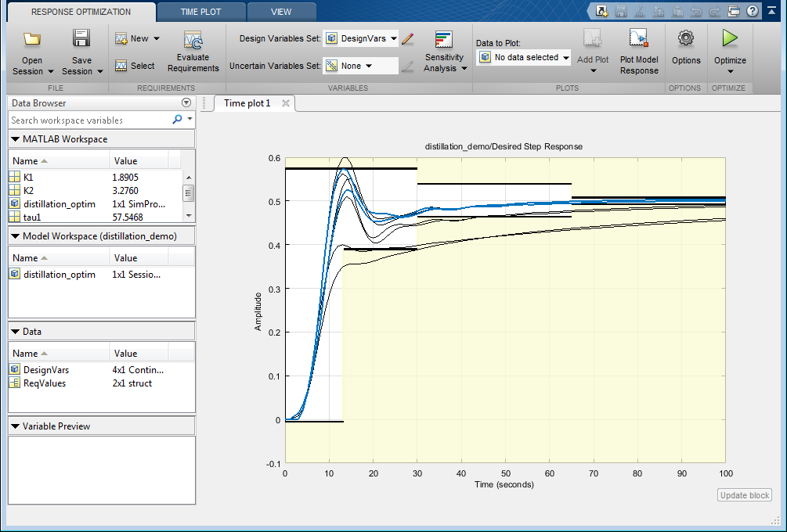This screenshot has width=787, height=532.
Task: Select the ReqValues item in Data
Action: [x=45, y=383]
